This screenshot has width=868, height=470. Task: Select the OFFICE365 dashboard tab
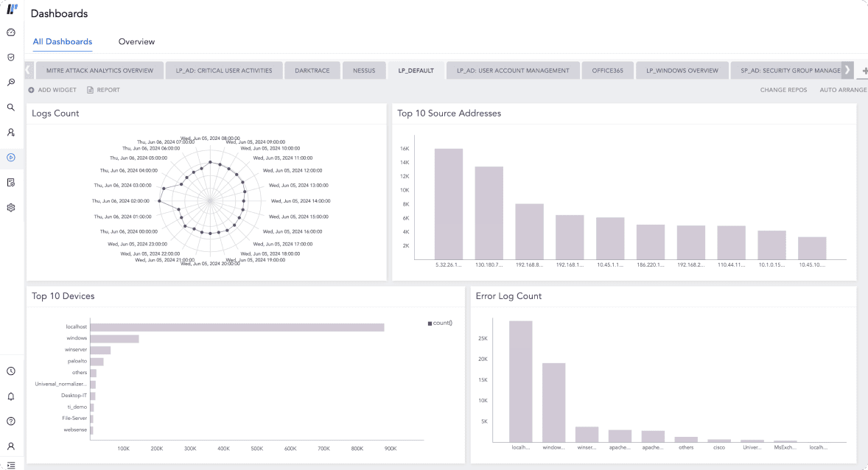pyautogui.click(x=607, y=71)
